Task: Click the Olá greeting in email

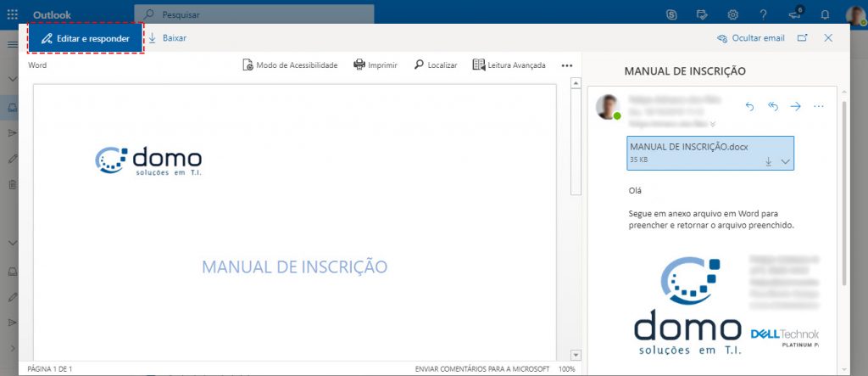Action: [x=635, y=191]
